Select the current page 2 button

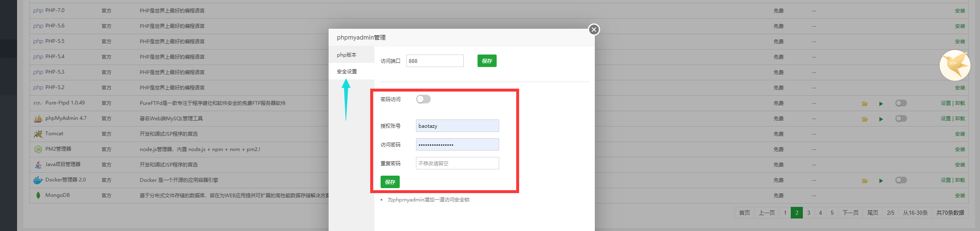tap(797, 213)
